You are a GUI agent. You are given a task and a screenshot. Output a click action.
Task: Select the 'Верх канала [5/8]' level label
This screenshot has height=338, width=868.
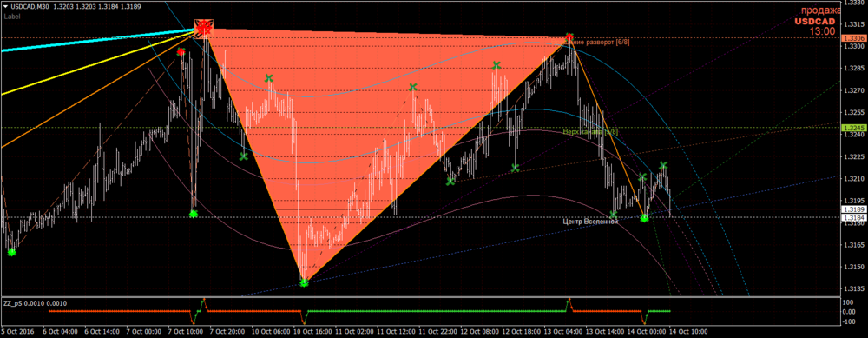pyautogui.click(x=590, y=132)
